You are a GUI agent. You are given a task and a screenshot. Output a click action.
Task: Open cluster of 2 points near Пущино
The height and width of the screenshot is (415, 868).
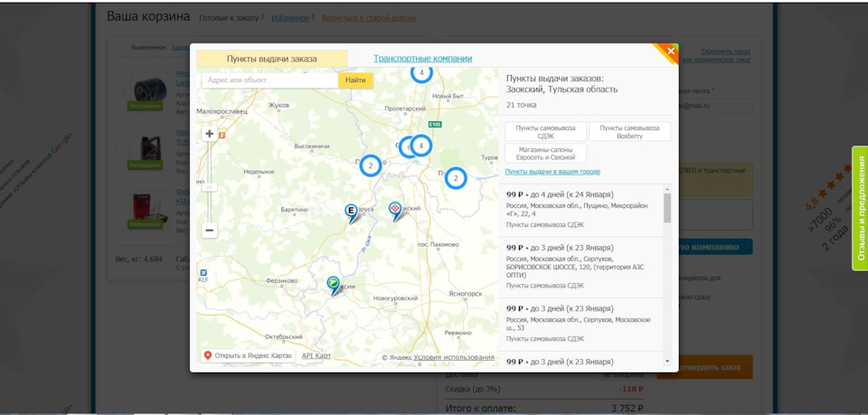pos(456,178)
